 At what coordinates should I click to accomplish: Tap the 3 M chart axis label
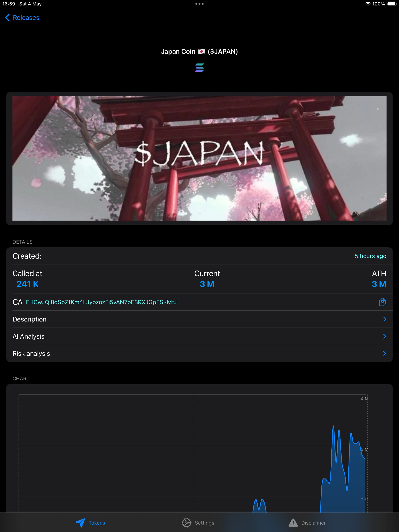(x=365, y=449)
